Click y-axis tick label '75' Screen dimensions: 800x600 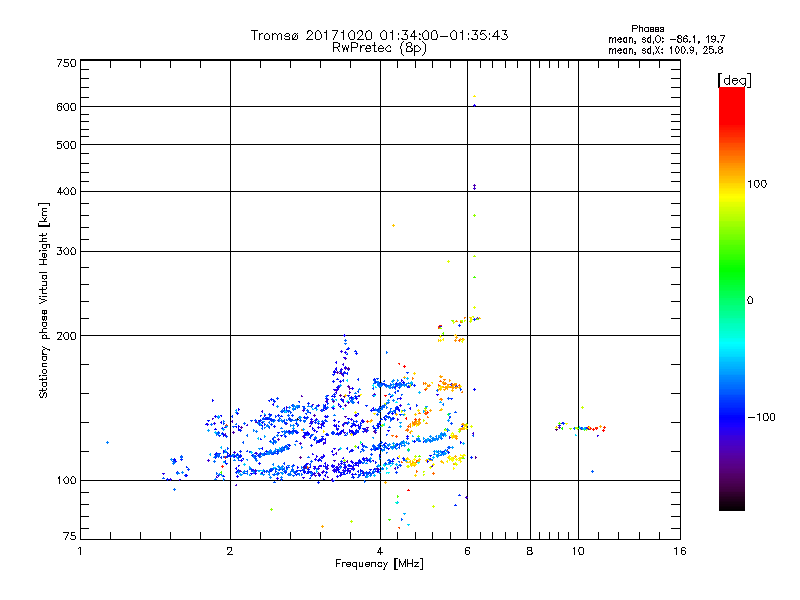(x=70, y=536)
